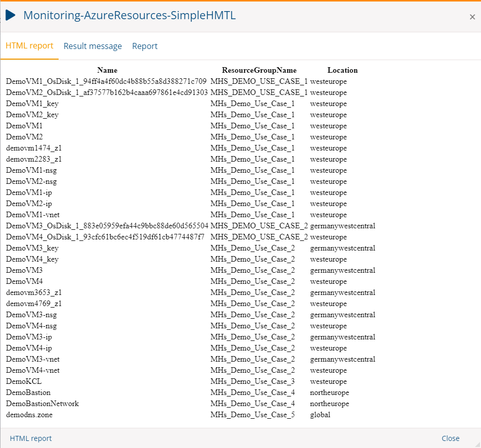Screen dimensions: 481x448
Task: Select the DemoVM4-vnet name cell
Action: (33, 370)
